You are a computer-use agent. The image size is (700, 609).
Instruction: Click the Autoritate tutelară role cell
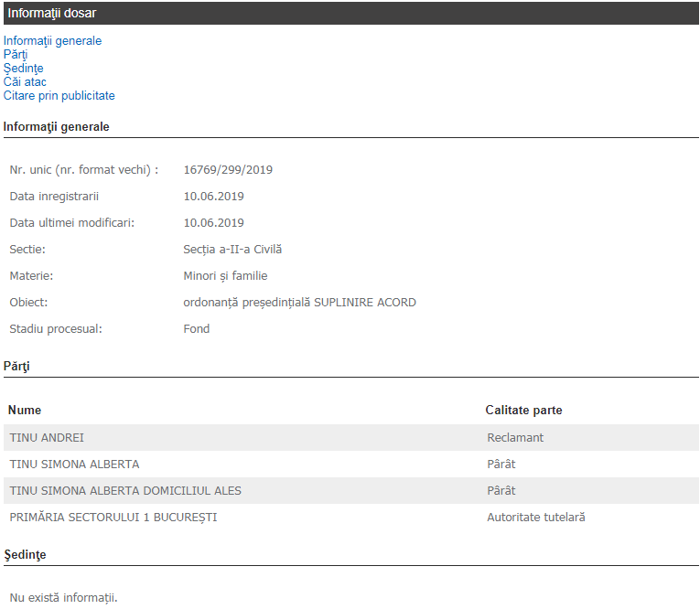(x=535, y=518)
